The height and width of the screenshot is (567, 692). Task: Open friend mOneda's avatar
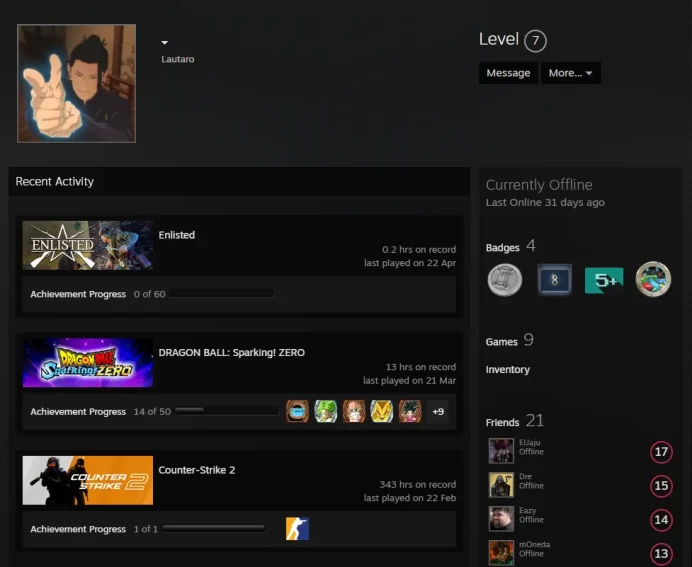[x=501, y=552]
